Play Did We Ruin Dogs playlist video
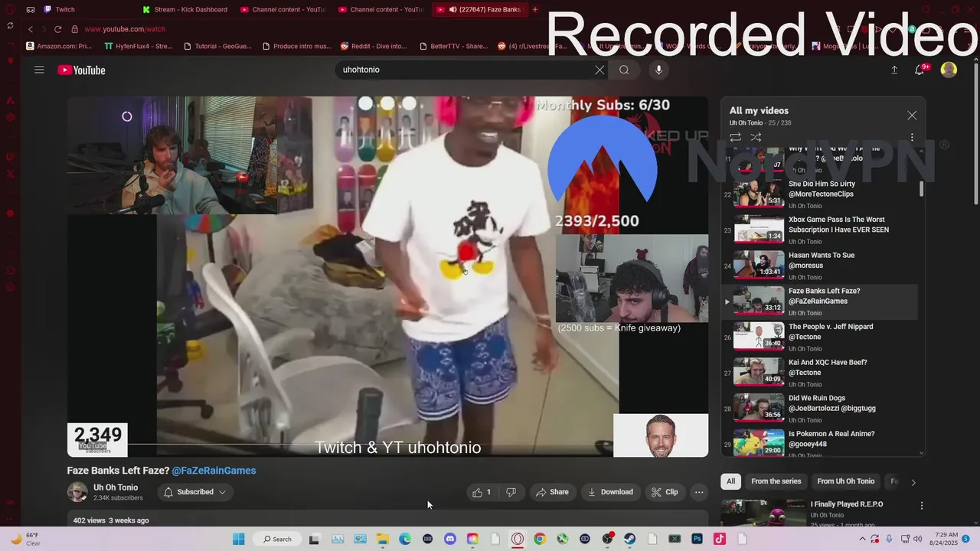Image resolution: width=980 pixels, height=551 pixels. 819,409
